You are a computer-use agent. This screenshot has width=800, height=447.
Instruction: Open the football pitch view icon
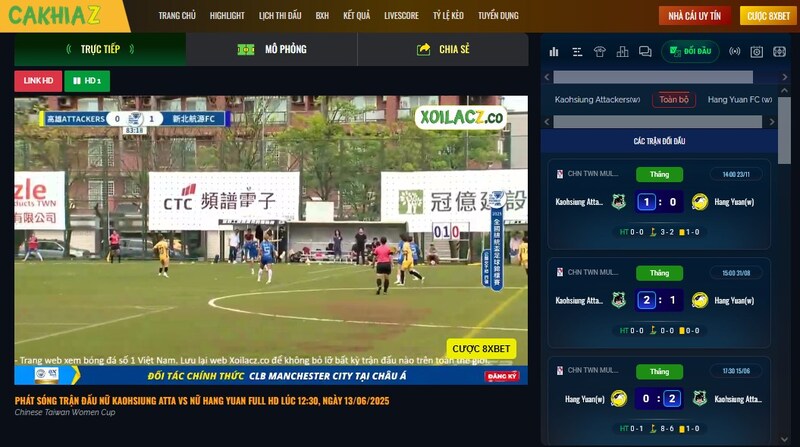click(779, 52)
